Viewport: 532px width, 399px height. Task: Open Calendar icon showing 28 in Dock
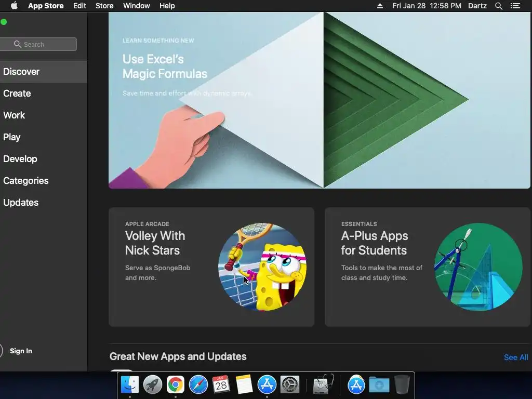[221, 385]
